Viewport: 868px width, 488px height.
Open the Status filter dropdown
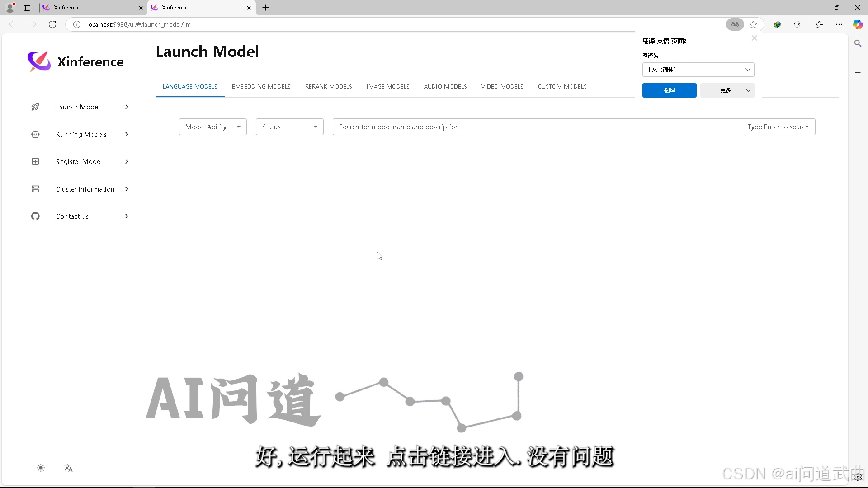click(x=289, y=127)
